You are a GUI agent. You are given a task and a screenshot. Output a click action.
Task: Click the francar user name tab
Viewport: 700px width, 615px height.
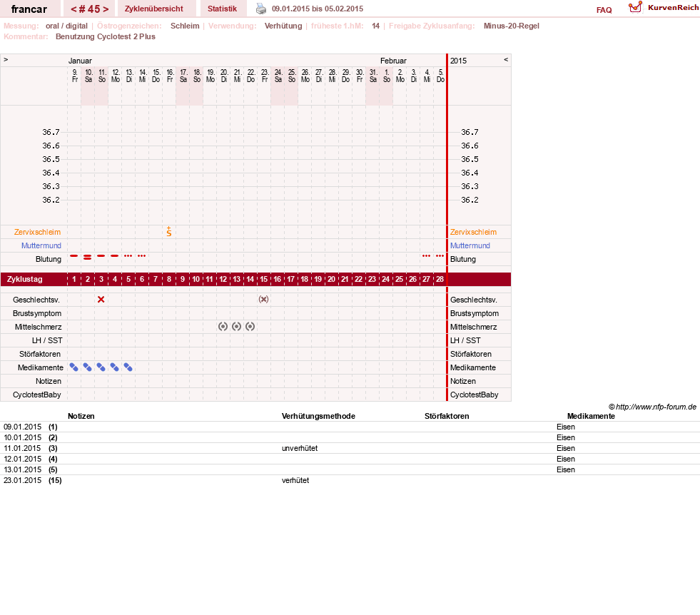[29, 9]
